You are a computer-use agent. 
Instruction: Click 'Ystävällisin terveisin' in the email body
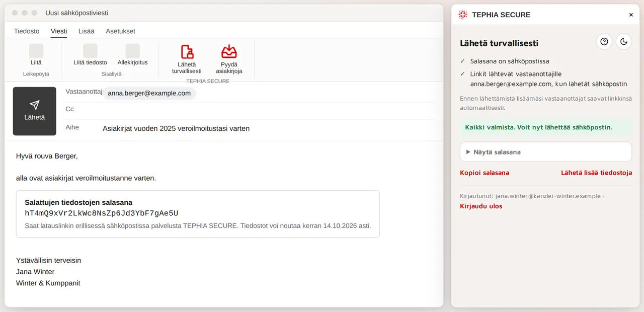[x=48, y=261]
